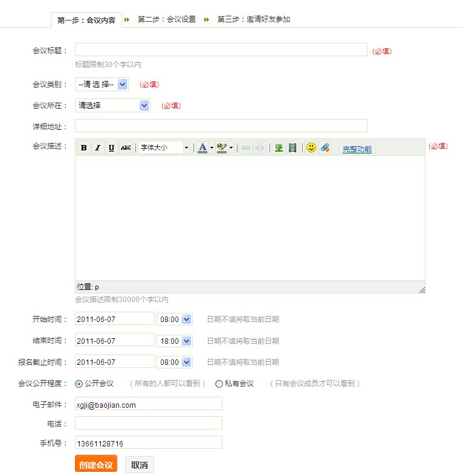Click the 会议描述限制30000个字以内 hint
Viewport: 463px width, 476px height.
[x=121, y=300]
